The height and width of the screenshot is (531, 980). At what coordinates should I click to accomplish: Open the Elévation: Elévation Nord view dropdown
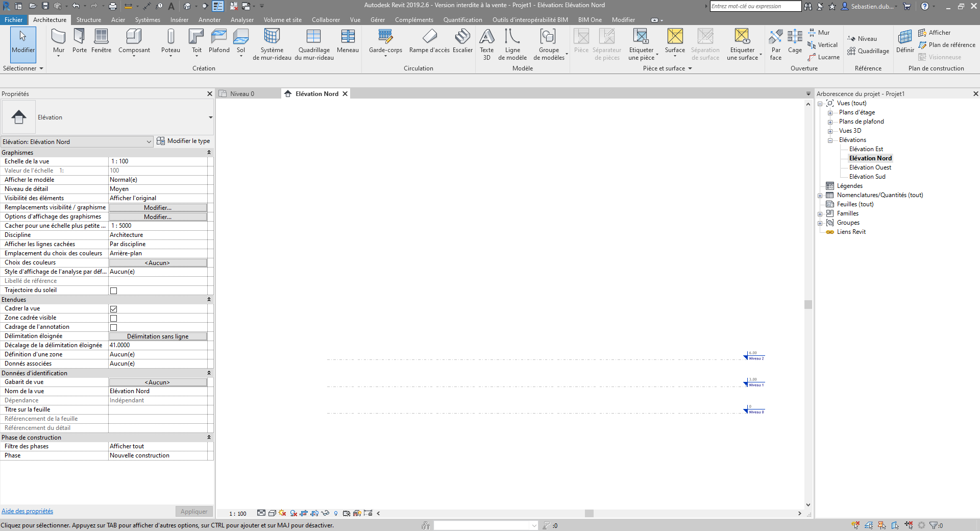click(x=77, y=142)
